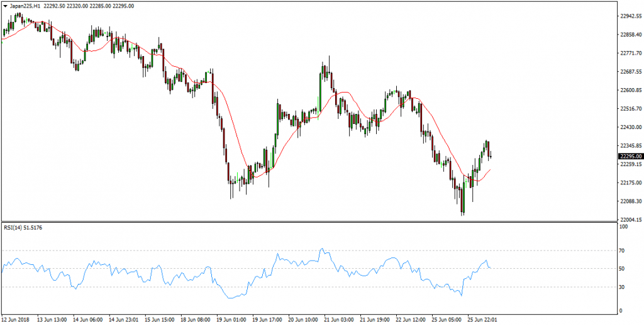Click the 12 Jun 2018 date label
Image resolution: width=644 pixels, height=326 pixels.
[x=14, y=319]
